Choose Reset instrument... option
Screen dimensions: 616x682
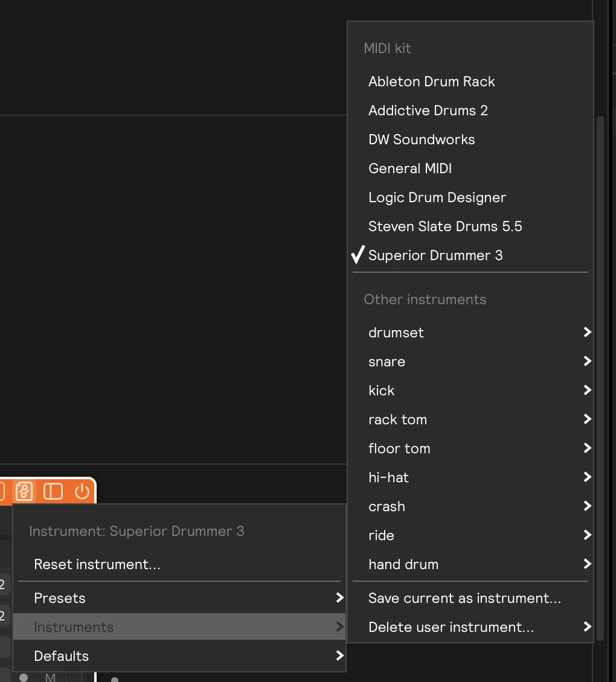pyautogui.click(x=179, y=564)
